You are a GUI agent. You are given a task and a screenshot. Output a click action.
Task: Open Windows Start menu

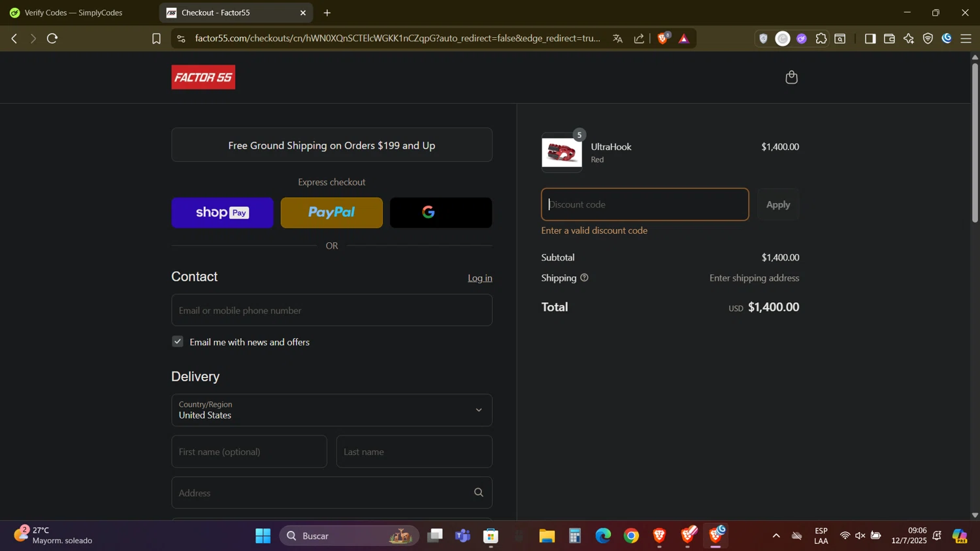point(263,536)
